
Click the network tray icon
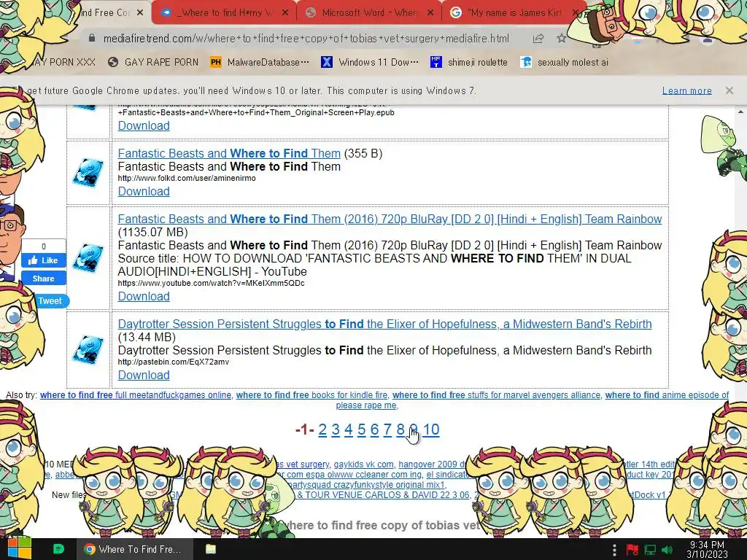coord(650,550)
